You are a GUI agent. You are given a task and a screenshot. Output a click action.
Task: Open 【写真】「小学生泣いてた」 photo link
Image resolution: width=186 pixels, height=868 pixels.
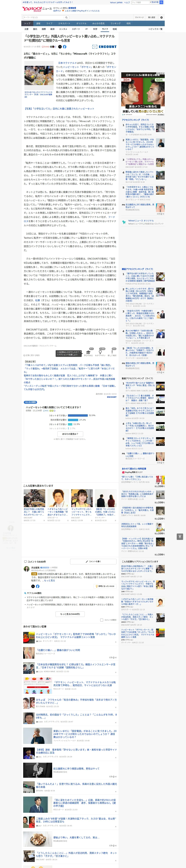59,108
